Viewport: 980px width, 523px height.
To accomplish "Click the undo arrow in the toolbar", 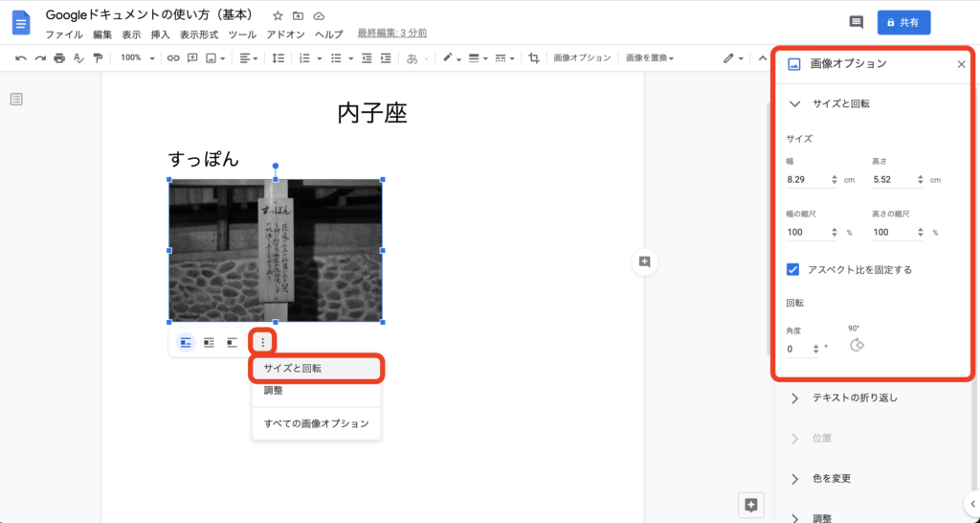I will 21,58.
